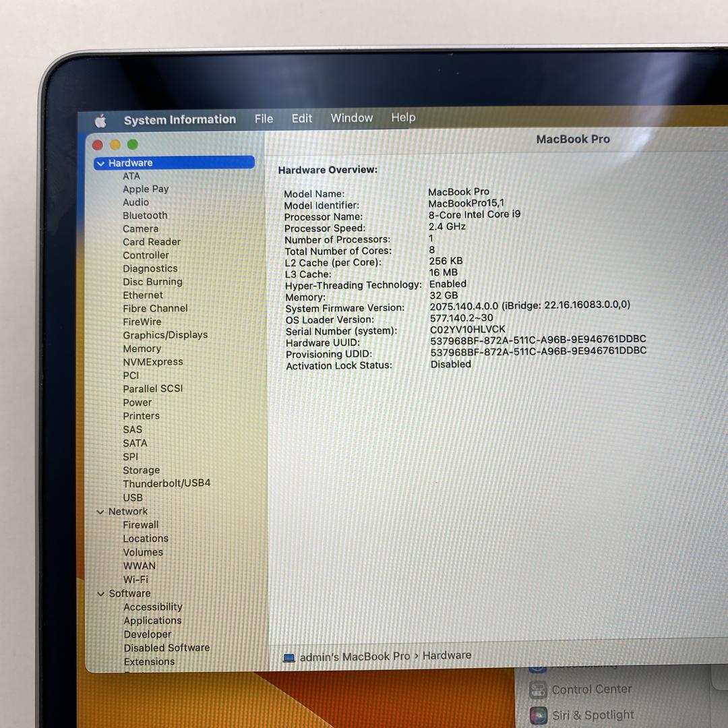Select Volumes in the sidebar

[x=143, y=553]
